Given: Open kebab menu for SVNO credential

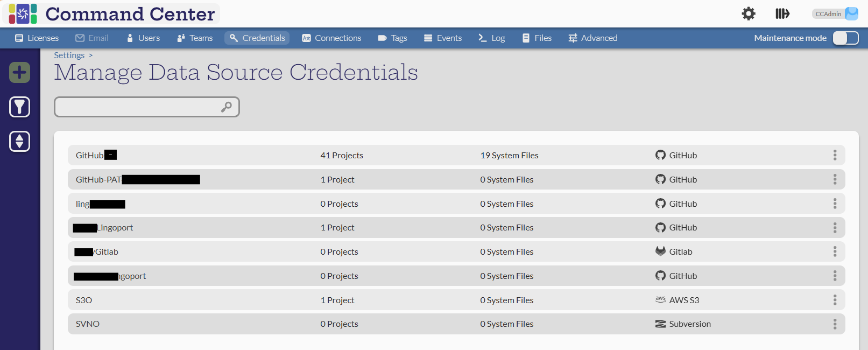Looking at the screenshot, I should (835, 324).
